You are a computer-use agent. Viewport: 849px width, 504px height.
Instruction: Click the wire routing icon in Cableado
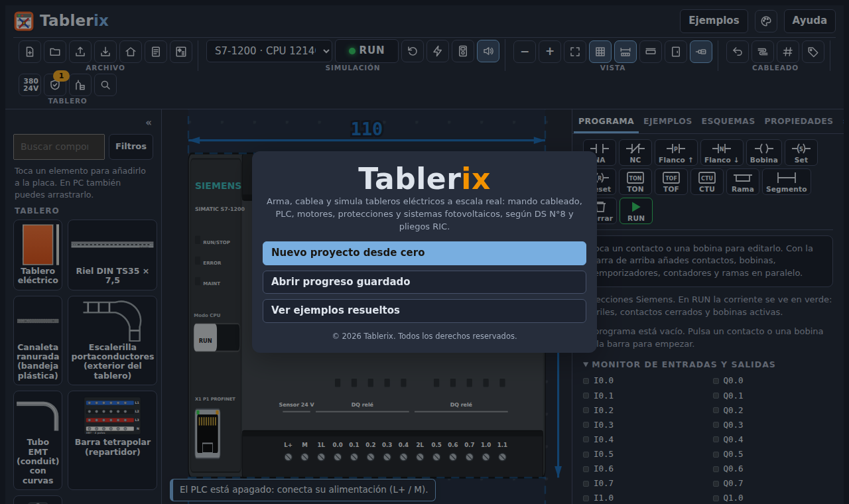click(x=763, y=51)
